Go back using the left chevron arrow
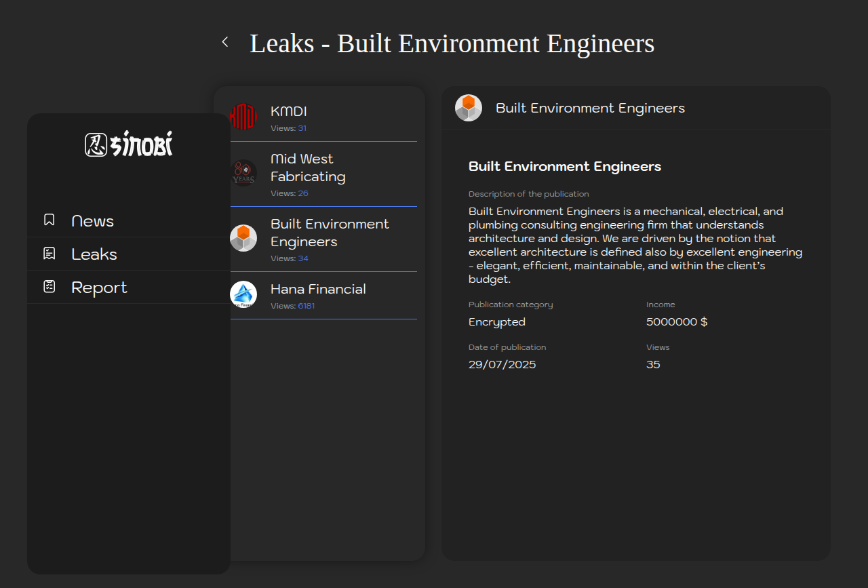Image resolution: width=868 pixels, height=588 pixels. pyautogui.click(x=225, y=42)
